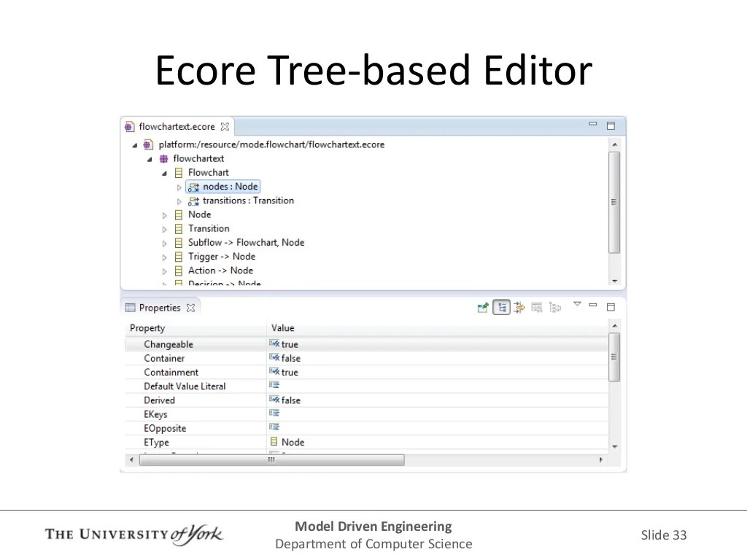Image resolution: width=747 pixels, height=560 pixels.
Task: Expand the Node class tree item
Action: point(164,214)
